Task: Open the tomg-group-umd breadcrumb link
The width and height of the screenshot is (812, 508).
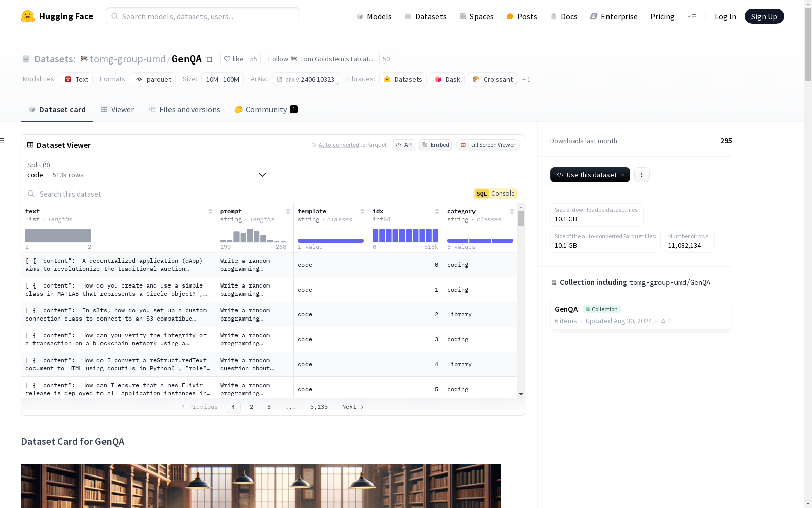Action: coord(128,59)
